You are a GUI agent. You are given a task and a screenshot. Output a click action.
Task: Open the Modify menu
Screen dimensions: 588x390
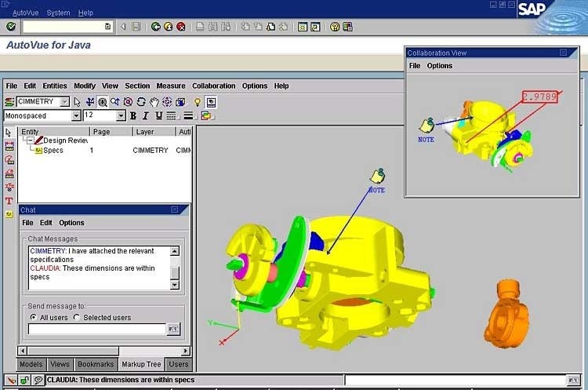[85, 86]
